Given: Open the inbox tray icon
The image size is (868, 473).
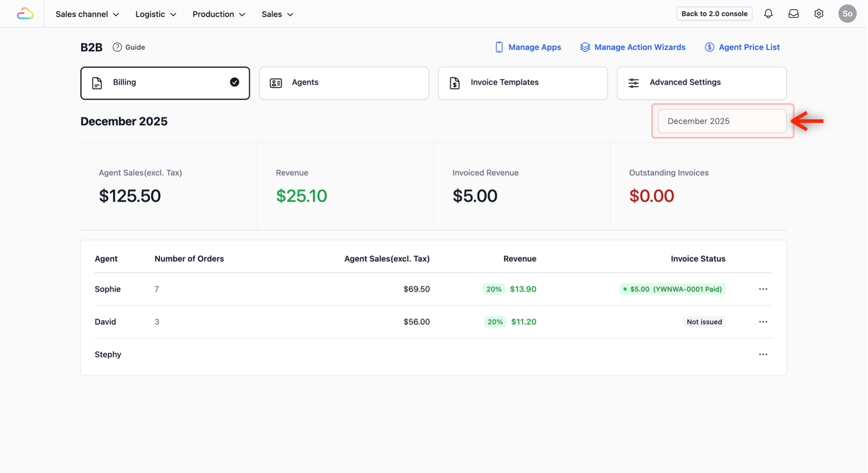Looking at the screenshot, I should (793, 14).
